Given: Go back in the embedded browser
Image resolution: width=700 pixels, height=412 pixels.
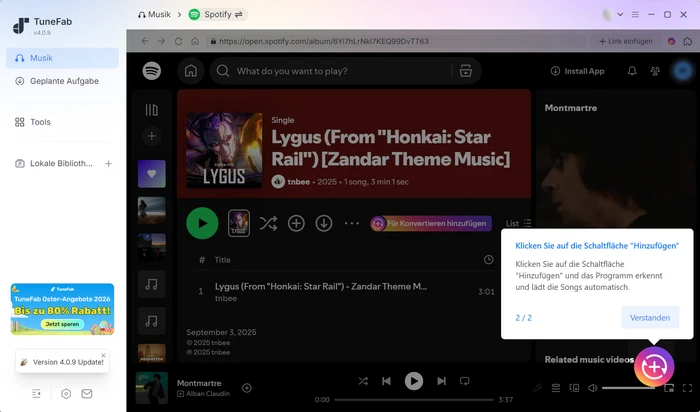Looking at the screenshot, I should tap(145, 41).
